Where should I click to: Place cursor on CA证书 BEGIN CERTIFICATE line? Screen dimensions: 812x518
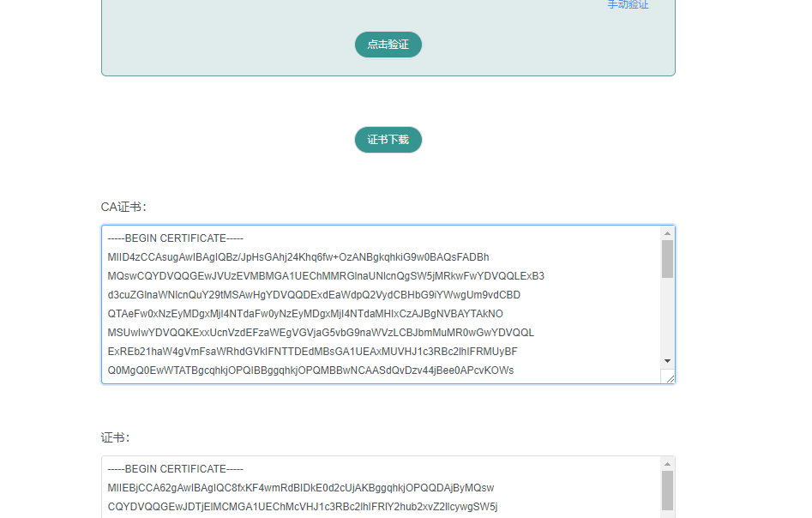(176, 238)
